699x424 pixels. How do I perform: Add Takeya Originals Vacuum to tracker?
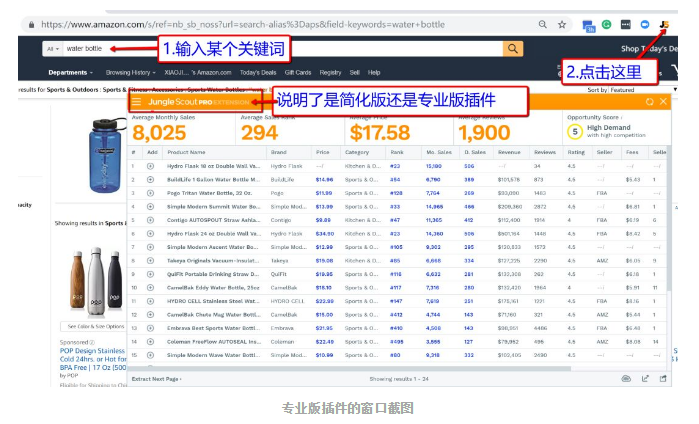click(x=151, y=260)
